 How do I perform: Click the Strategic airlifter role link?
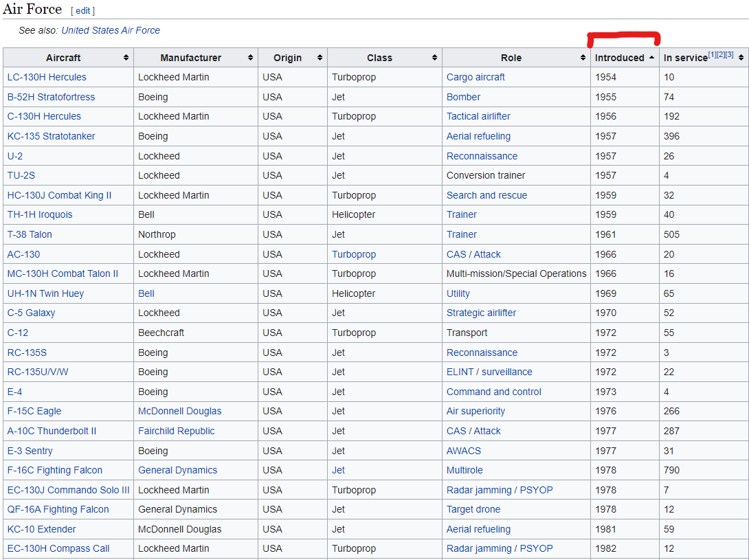pyautogui.click(x=481, y=313)
